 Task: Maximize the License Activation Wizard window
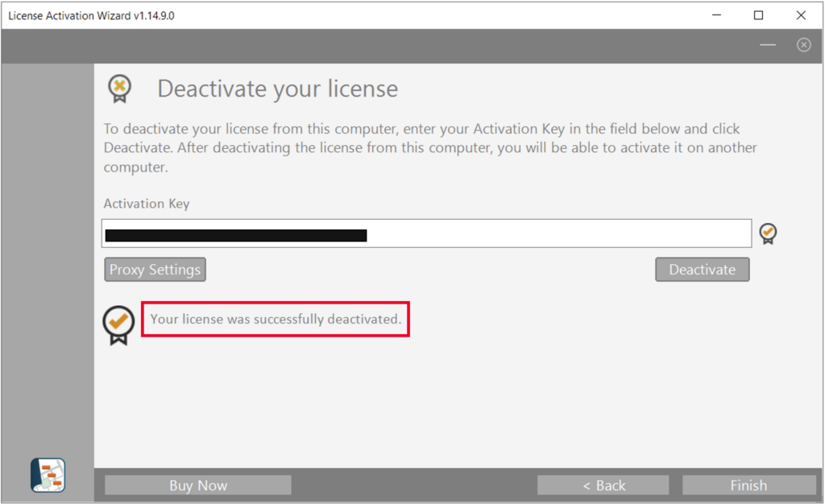coord(758,15)
